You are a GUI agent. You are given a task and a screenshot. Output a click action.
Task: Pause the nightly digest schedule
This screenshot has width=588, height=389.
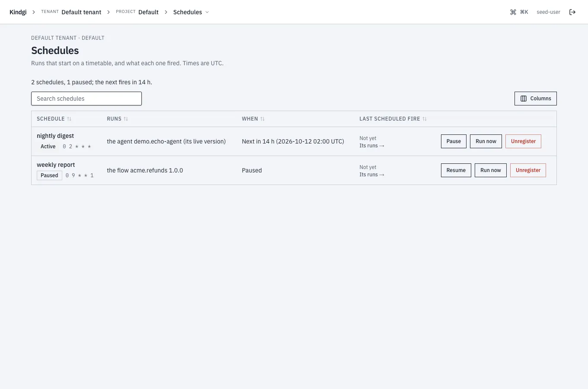pyautogui.click(x=454, y=141)
